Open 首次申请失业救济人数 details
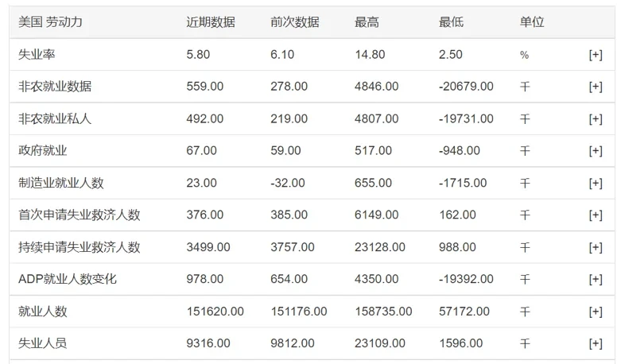The width and height of the screenshot is (621, 364). click(x=80, y=215)
